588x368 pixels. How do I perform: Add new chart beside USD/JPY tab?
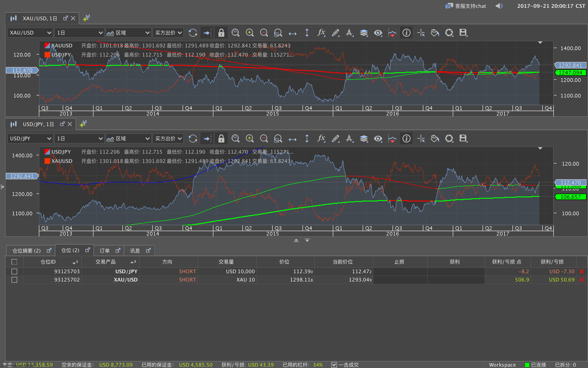pyautogui.click(x=83, y=124)
